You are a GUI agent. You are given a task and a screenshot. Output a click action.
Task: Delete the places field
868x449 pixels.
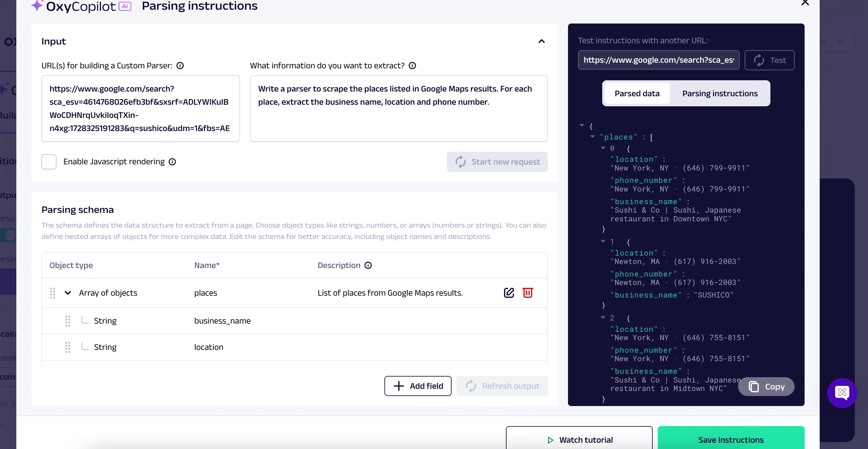pos(528,293)
